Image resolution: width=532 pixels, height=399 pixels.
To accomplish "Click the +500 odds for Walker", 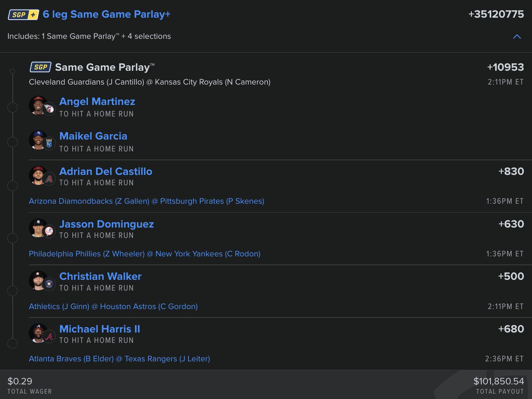I will click(511, 277).
